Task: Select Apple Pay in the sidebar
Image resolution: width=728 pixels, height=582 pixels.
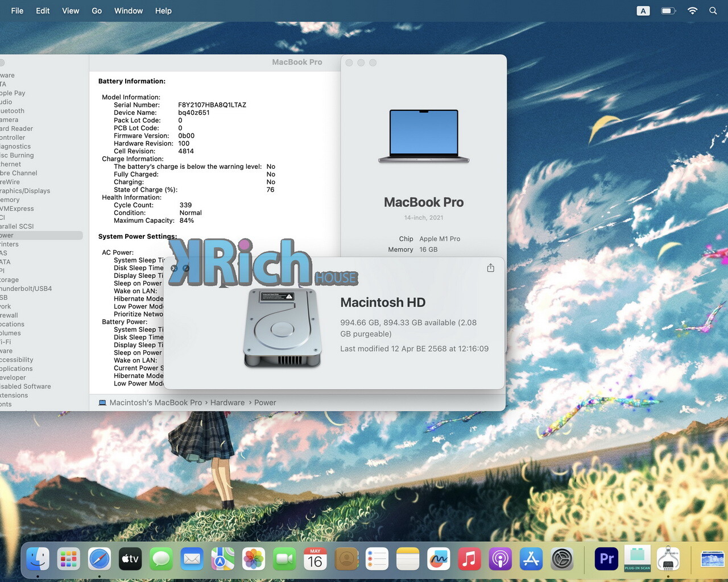Action: tap(13, 93)
